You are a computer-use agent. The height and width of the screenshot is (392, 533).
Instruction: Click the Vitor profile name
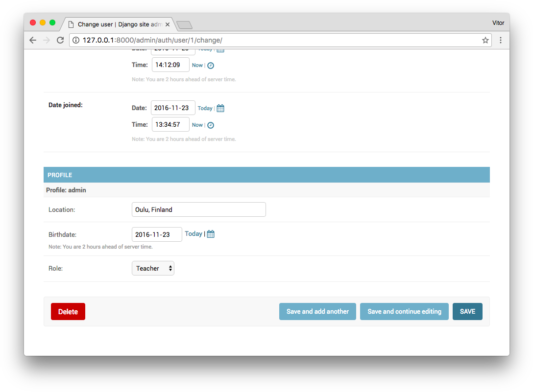tap(498, 23)
